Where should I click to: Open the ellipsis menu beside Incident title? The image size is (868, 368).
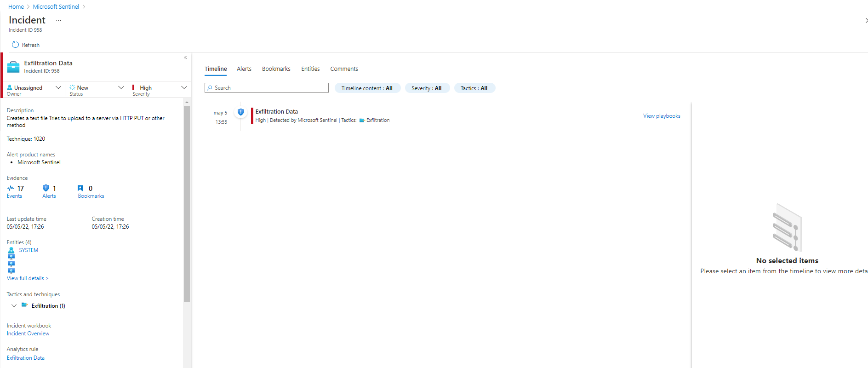[58, 20]
